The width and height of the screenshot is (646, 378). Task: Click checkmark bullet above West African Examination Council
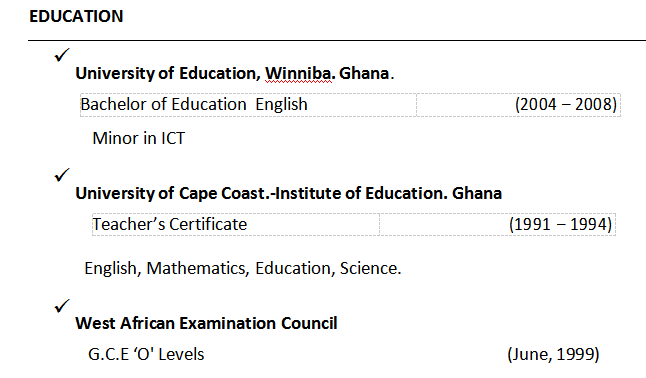tap(62, 306)
